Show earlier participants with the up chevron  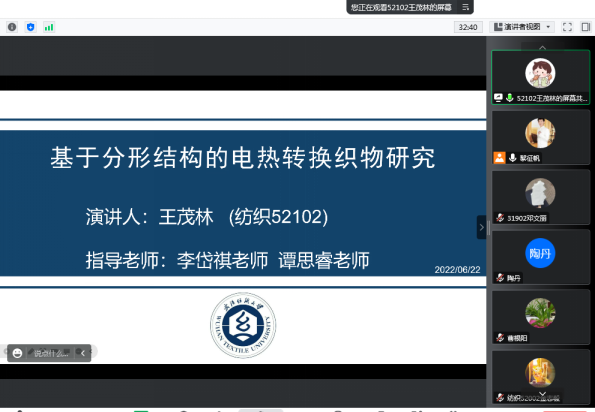point(543,47)
